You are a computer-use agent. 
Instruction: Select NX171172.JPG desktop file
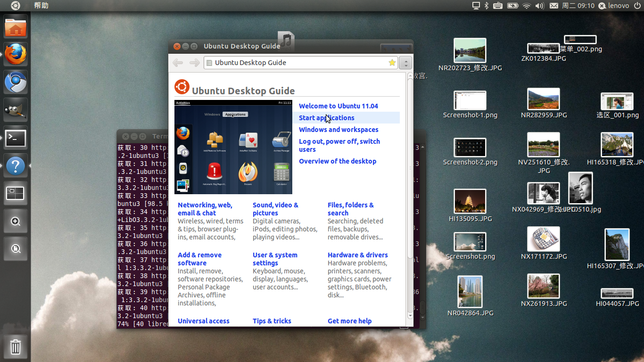544,243
